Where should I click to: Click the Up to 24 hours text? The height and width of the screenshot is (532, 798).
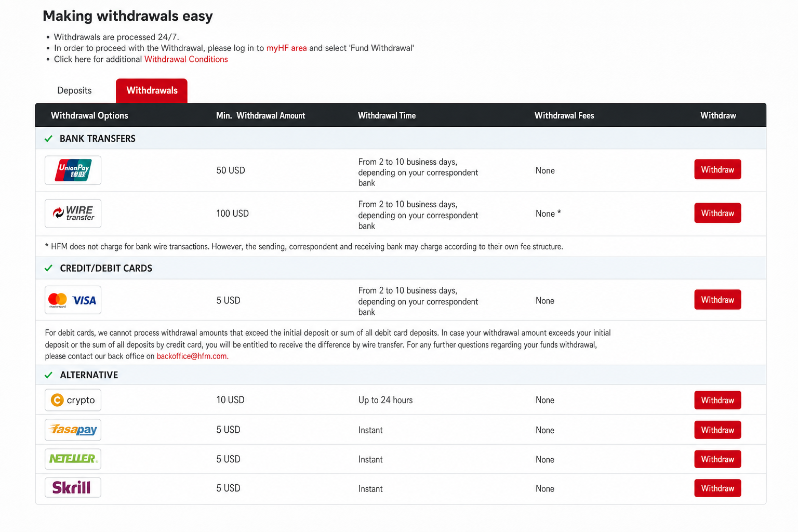[x=385, y=400]
